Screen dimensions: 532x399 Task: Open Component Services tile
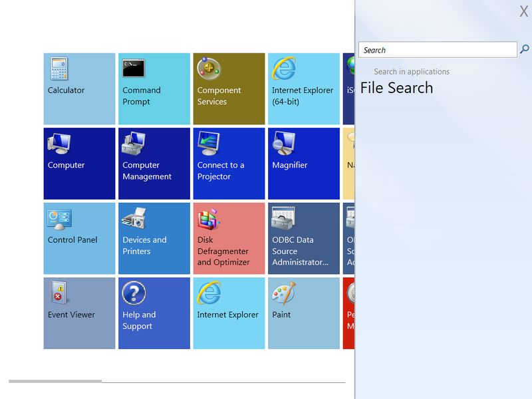[229, 89]
